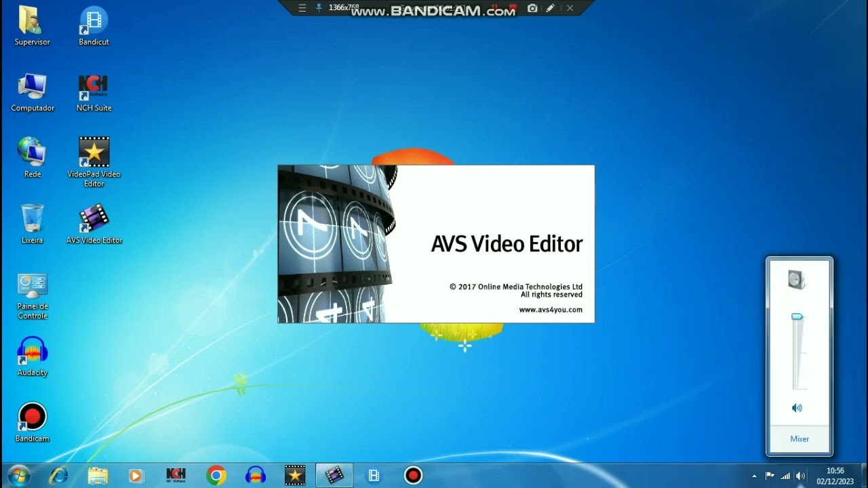This screenshot has width=868, height=488.
Task: Select the Lixeira recycle bin icon
Action: pyautogui.click(x=32, y=224)
